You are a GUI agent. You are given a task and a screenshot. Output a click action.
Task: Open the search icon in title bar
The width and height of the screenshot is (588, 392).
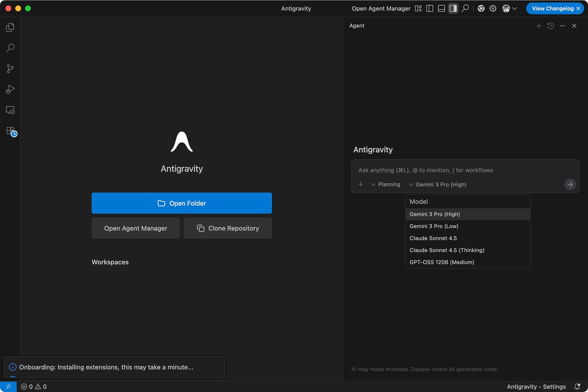(465, 8)
